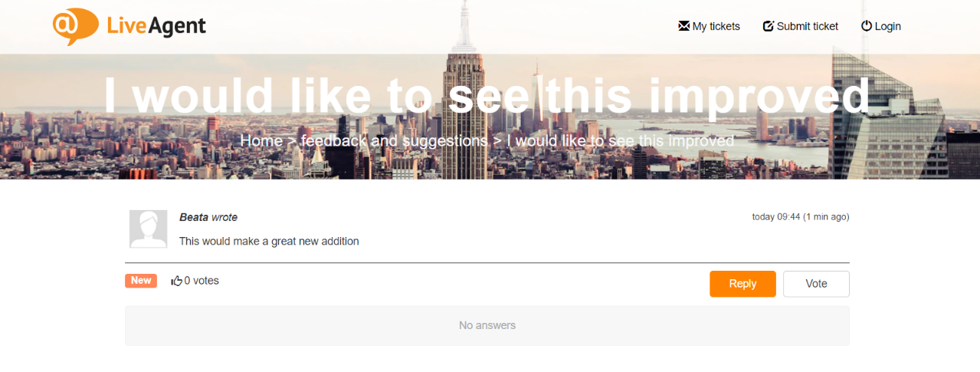980x372 pixels.
Task: Click the Reply button
Action: [x=742, y=284]
